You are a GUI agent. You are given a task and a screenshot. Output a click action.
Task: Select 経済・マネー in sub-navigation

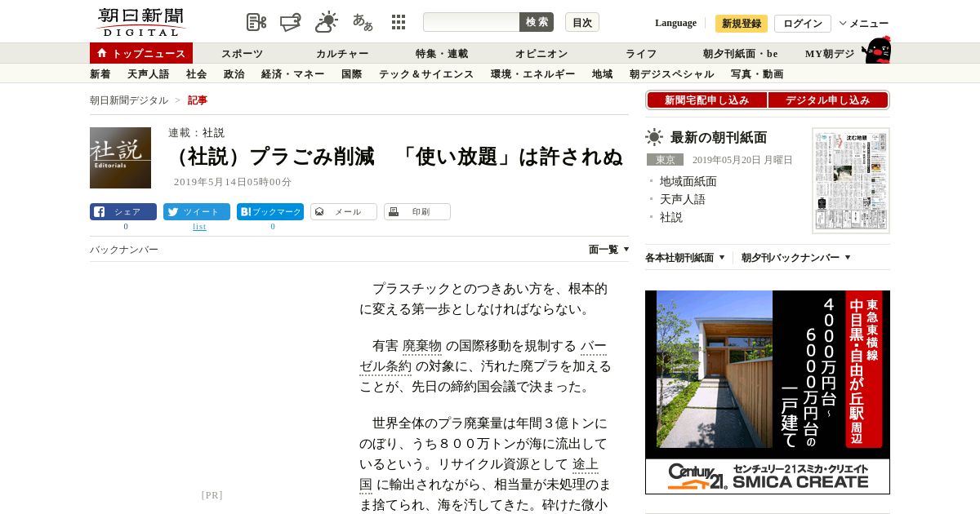click(293, 74)
